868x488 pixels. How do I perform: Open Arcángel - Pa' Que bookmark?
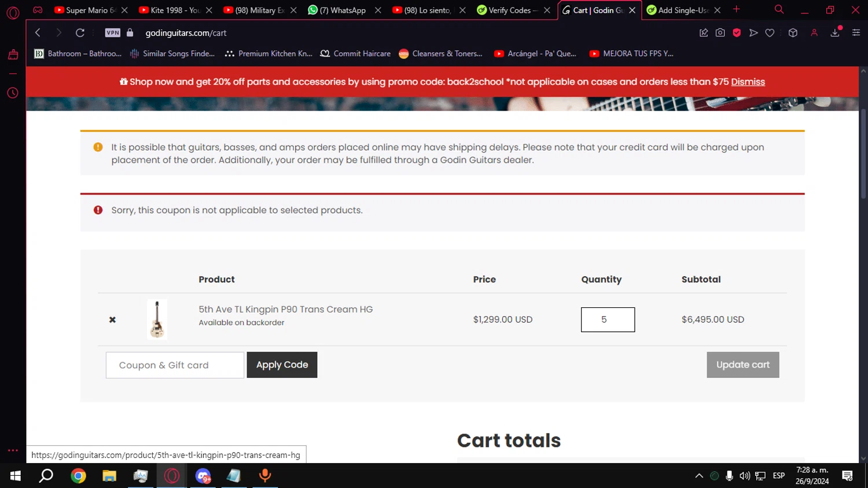coord(535,54)
